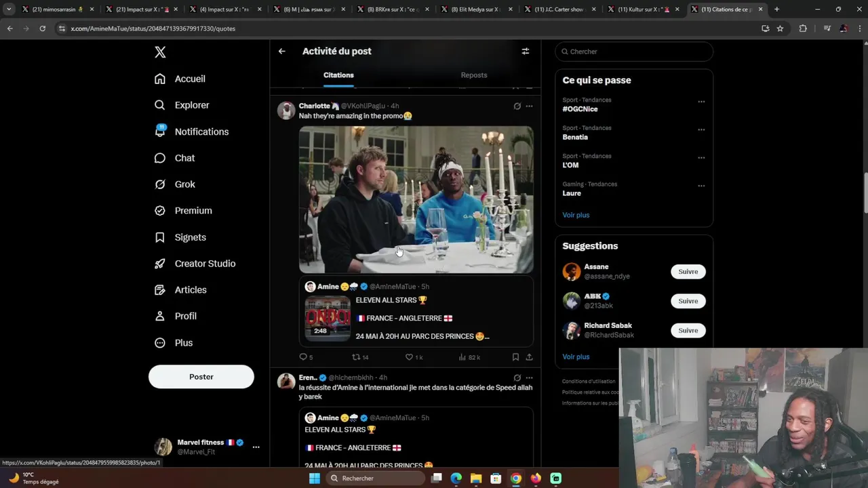The height and width of the screenshot is (488, 868).
Task: Switch to Reposts tab
Action: point(473,75)
